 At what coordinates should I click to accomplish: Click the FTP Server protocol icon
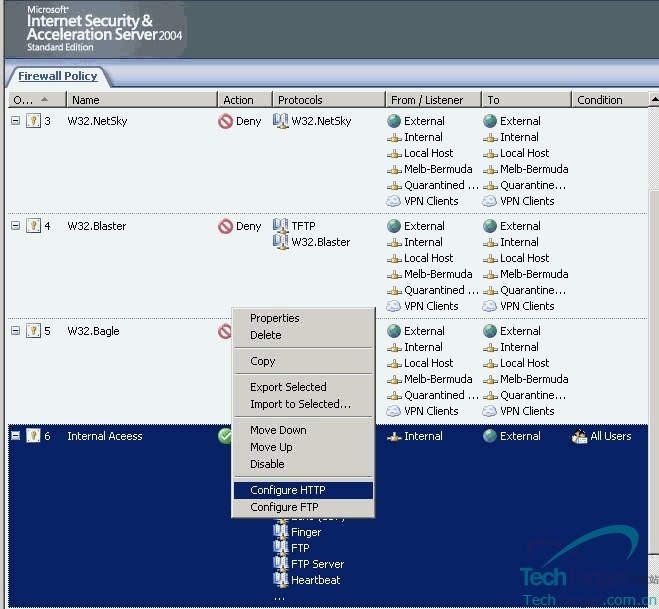[281, 564]
